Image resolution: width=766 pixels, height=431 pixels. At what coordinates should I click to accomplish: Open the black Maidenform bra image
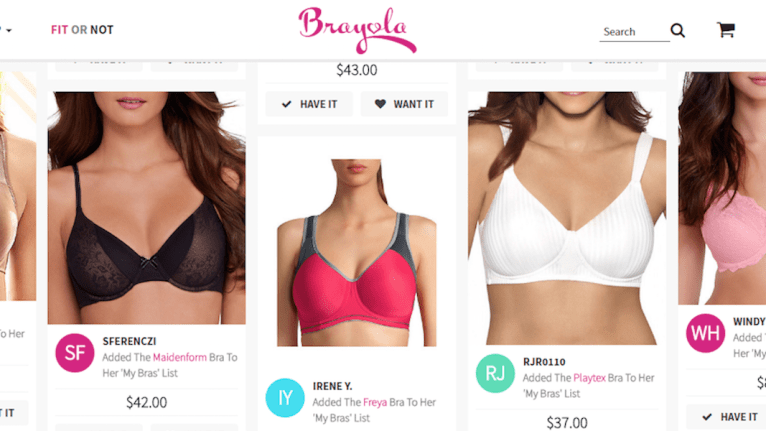[147, 208]
